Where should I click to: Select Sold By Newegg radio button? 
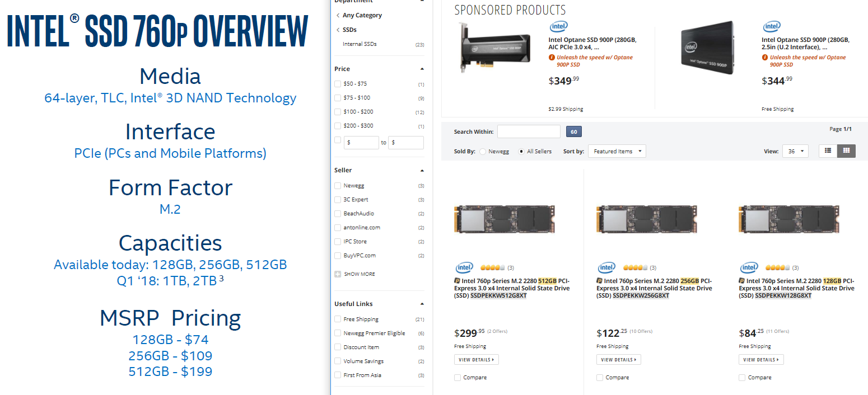tap(483, 152)
